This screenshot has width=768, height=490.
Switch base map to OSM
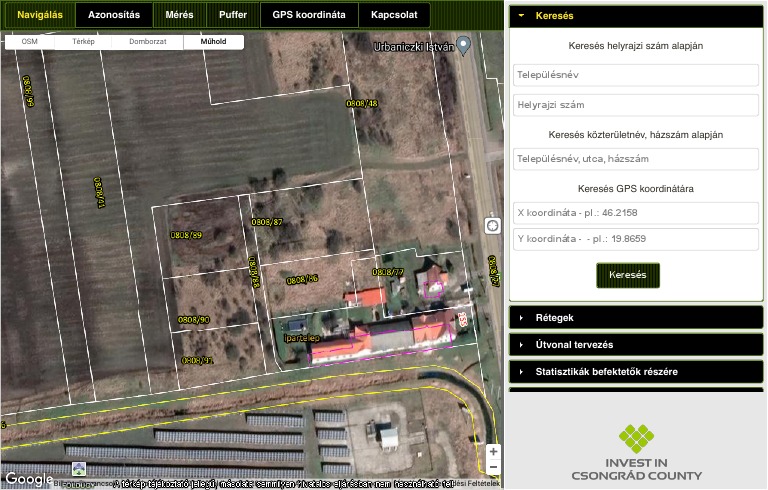click(30, 43)
